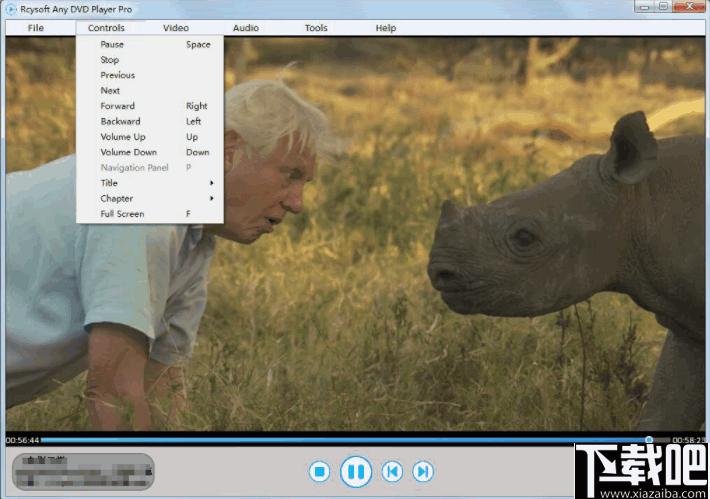
Task: Choose Pause from the Controls menu
Action: (x=150, y=44)
